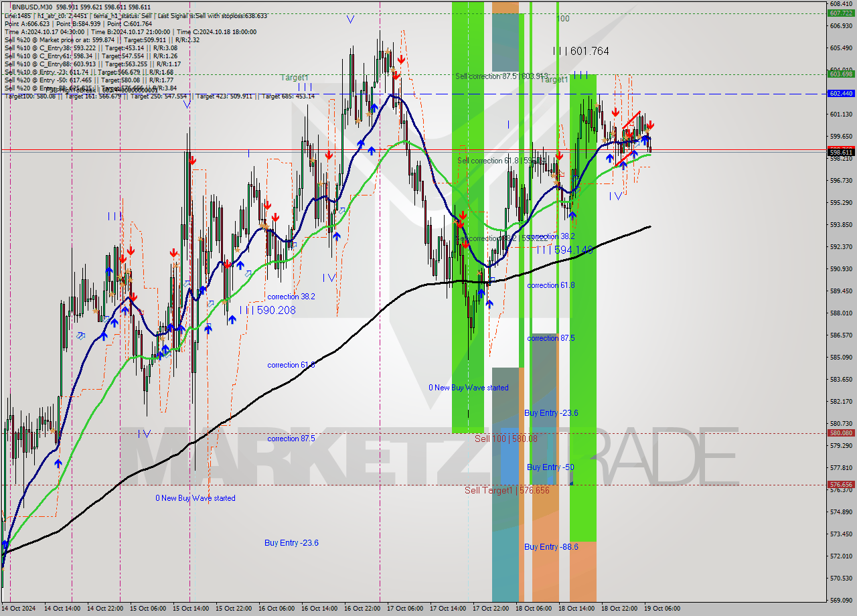
Task: Click the 'Buy Entry -50' label
Action: click(x=550, y=467)
